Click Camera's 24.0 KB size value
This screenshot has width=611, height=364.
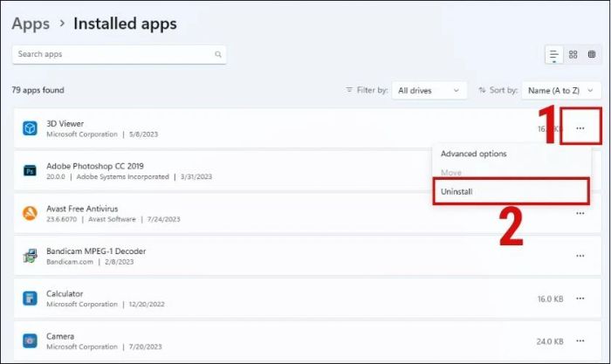[x=550, y=341]
